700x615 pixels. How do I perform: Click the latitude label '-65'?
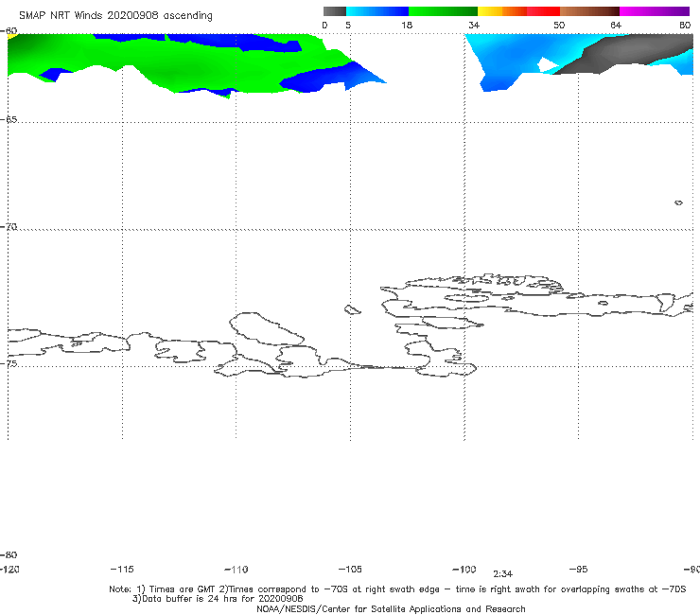(9, 120)
